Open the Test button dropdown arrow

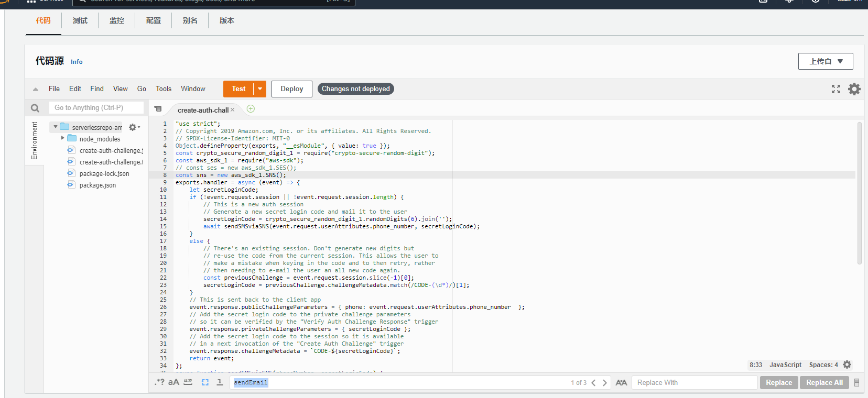tap(260, 89)
